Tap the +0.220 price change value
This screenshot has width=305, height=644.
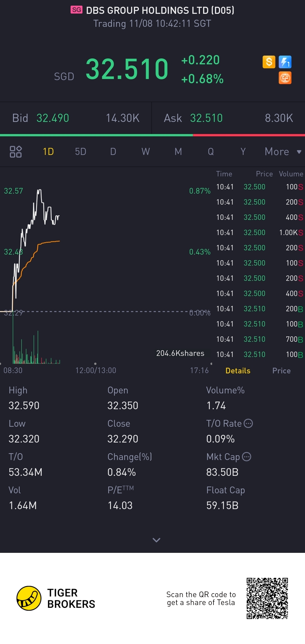pyautogui.click(x=201, y=60)
